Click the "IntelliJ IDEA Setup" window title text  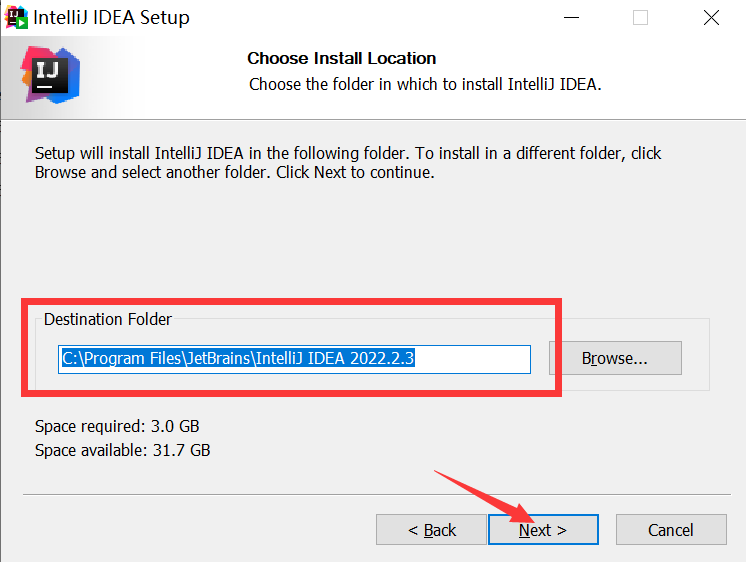tap(111, 17)
